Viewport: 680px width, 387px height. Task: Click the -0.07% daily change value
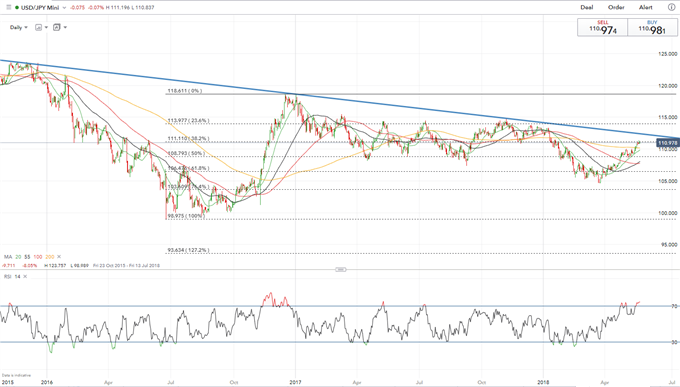pos(97,8)
